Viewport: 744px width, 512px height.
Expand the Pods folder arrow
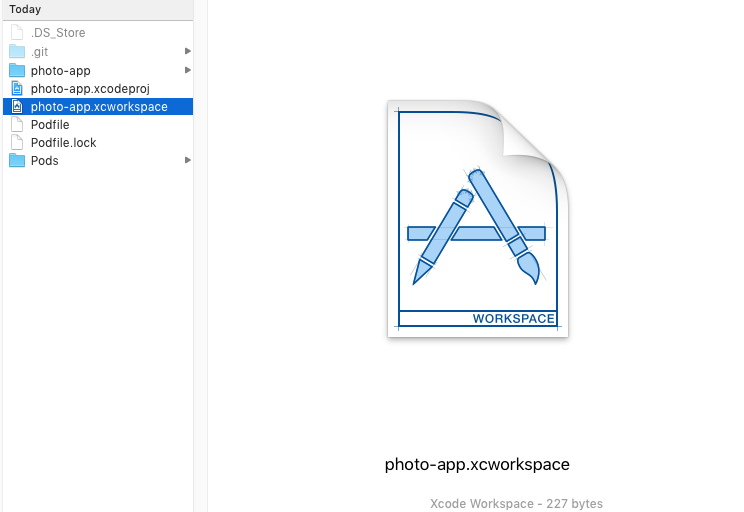tap(187, 160)
